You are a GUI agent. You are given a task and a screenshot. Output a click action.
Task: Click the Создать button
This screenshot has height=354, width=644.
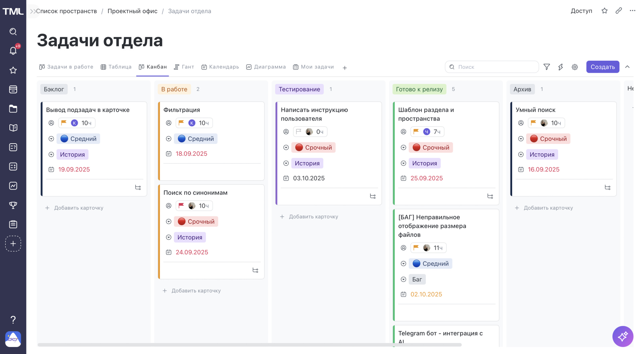[x=602, y=67]
